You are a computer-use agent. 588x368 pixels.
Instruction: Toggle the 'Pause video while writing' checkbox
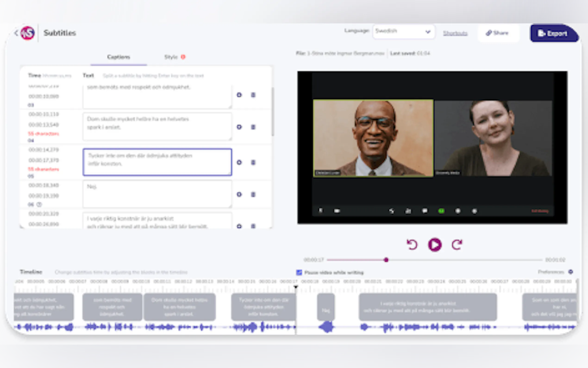pyautogui.click(x=299, y=272)
